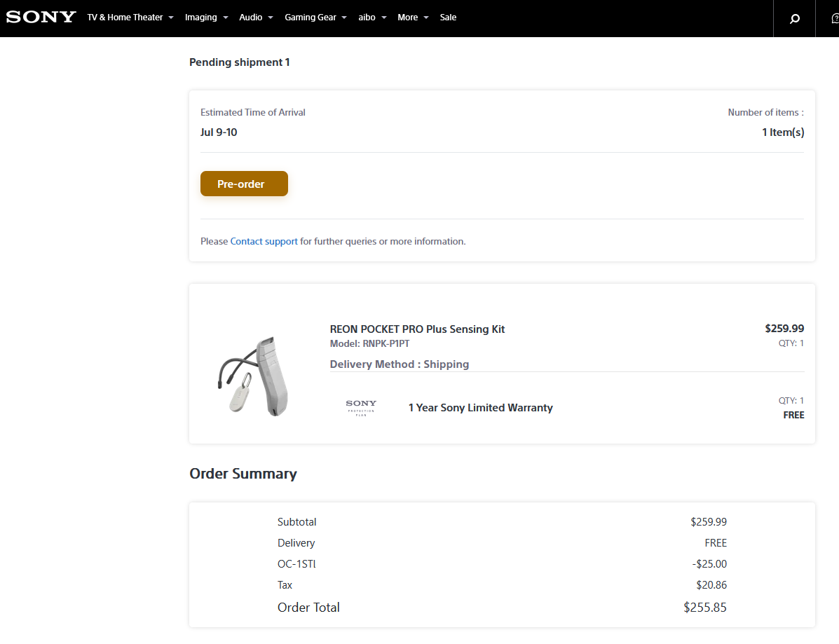Expand the More dropdown arrow
839x644 pixels.
click(426, 18)
